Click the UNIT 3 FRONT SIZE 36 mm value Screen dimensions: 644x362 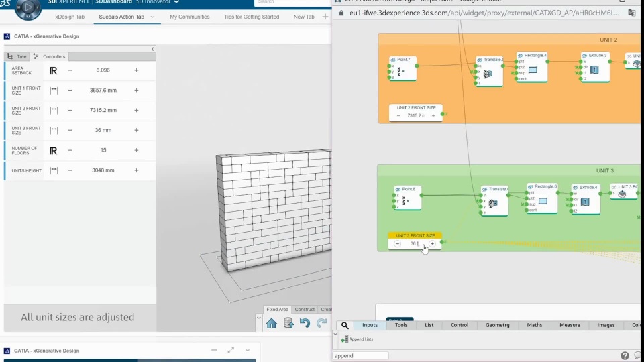[x=103, y=131]
